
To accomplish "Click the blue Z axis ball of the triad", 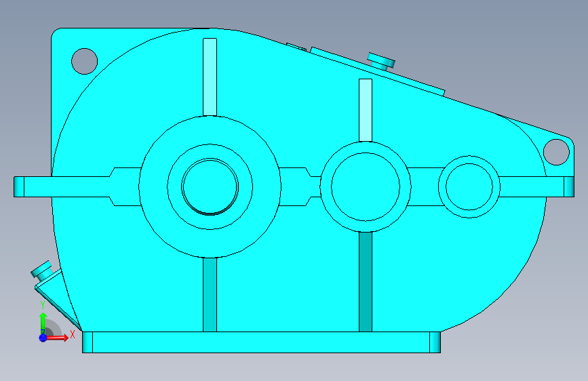I will pyautogui.click(x=43, y=338).
